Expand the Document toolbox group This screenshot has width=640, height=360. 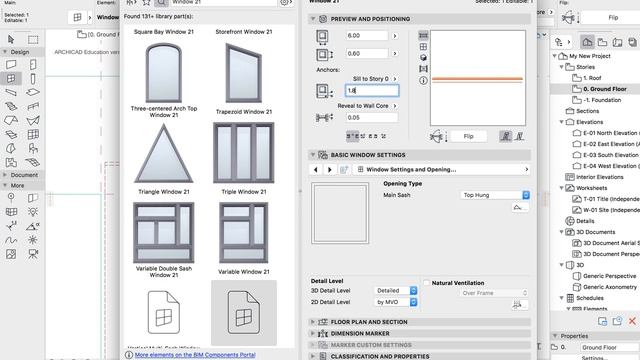[x=5, y=175]
